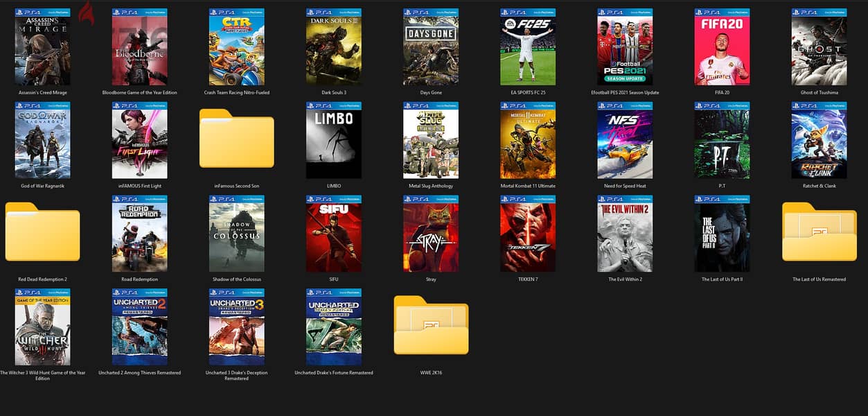
Task: Select the "TEKKEN 7" name label
Action: coord(528,279)
